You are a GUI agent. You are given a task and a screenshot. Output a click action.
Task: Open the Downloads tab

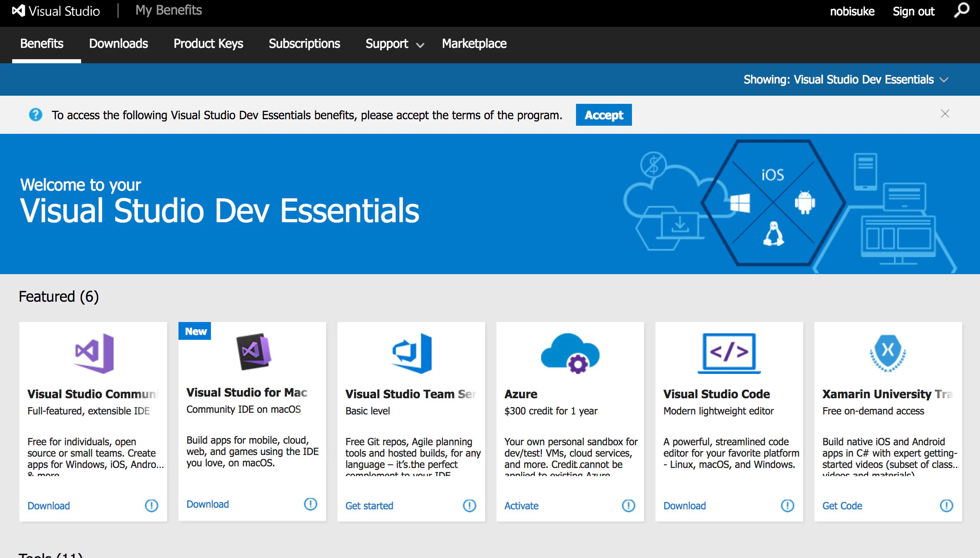118,44
